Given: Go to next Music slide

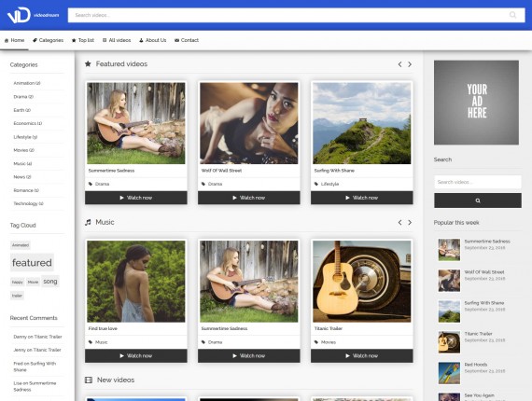Looking at the screenshot, I should click(410, 222).
